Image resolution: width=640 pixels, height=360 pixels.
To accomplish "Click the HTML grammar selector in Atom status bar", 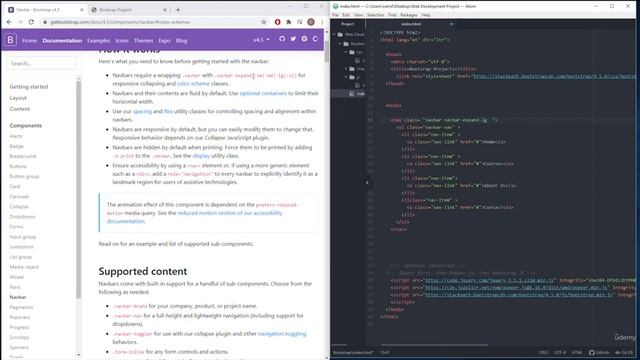I will 577,352.
